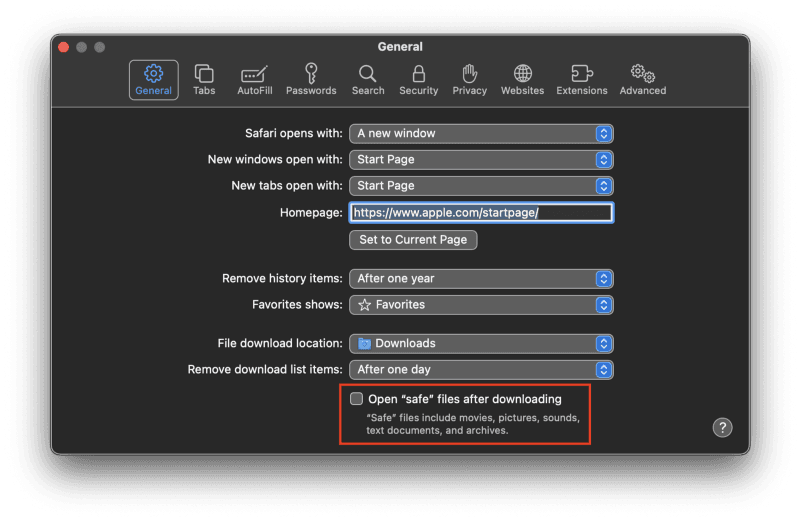Open the Advanced gears pane
Image resolution: width=800 pixels, height=521 pixels.
pos(642,79)
